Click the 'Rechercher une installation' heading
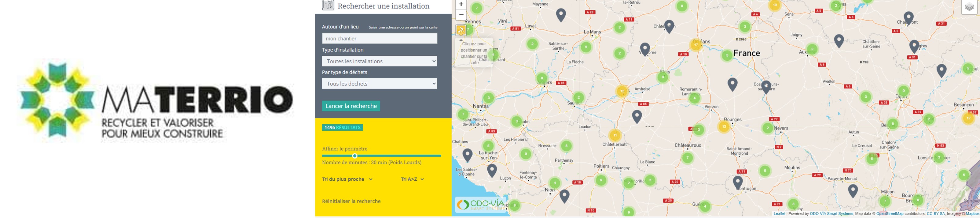Screen dimensions: 980x218 [384, 6]
